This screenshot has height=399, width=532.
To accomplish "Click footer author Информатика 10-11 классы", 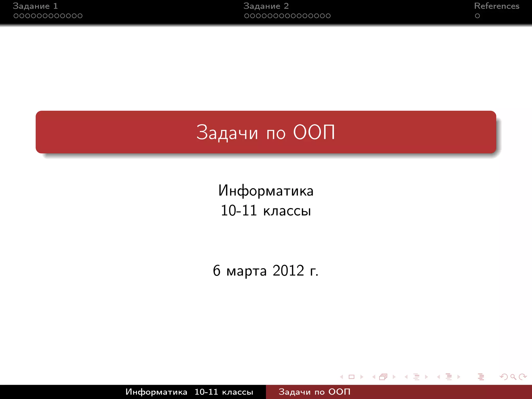I will click(x=189, y=392).
